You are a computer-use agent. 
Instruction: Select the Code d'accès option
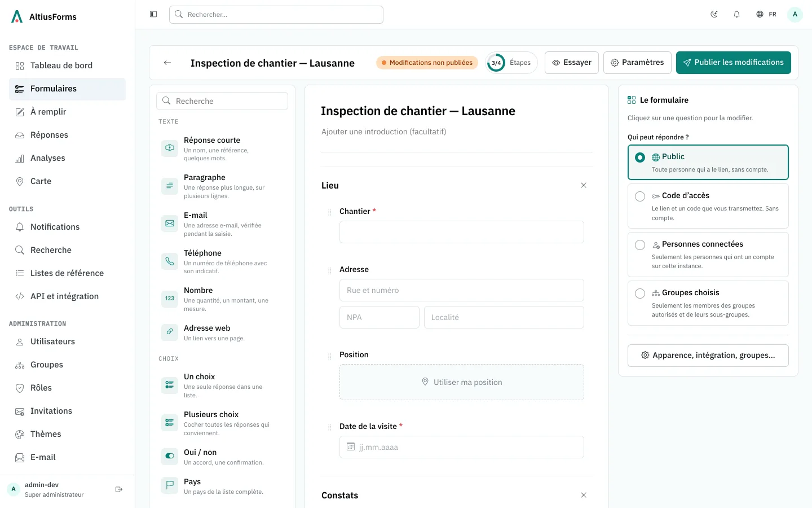[x=708, y=206]
